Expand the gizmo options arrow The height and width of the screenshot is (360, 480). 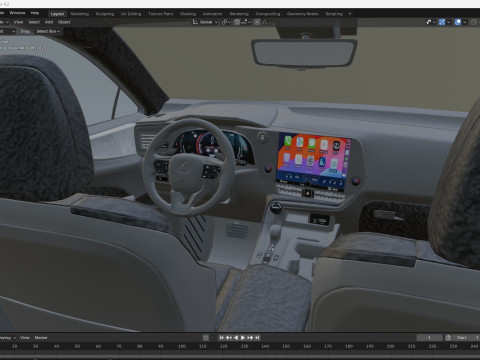tap(448, 22)
